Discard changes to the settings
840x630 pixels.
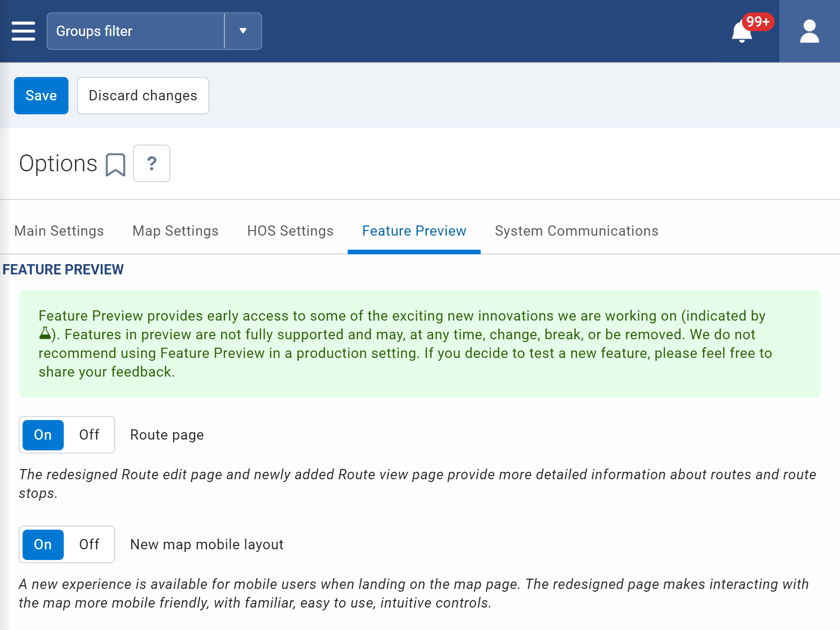(143, 96)
